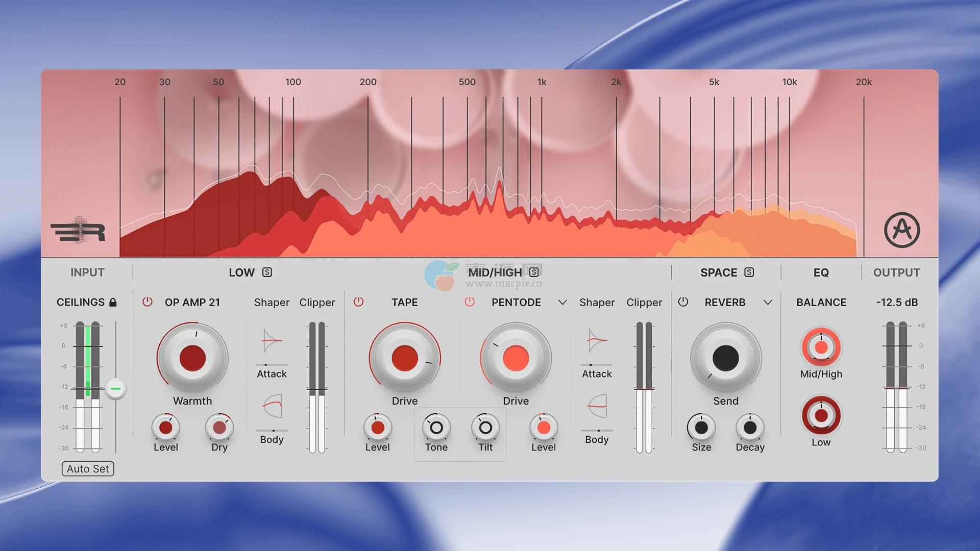The height and width of the screenshot is (551, 980).
Task: Click the -12.5 dB output value
Action: coord(897,303)
